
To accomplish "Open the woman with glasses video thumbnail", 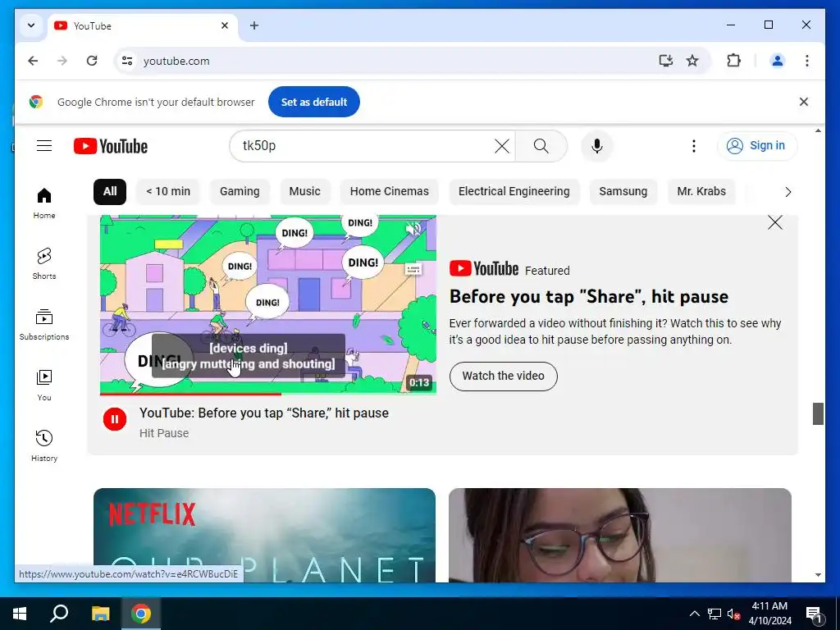I will [x=620, y=535].
